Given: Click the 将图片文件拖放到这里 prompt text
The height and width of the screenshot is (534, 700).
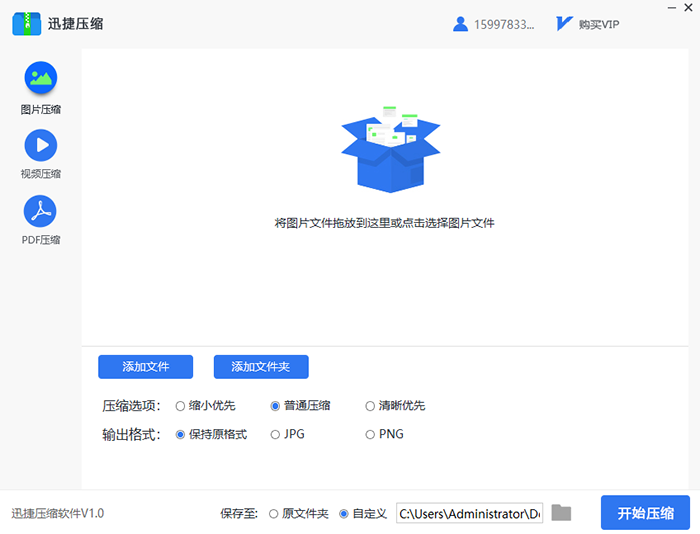Looking at the screenshot, I should coord(384,223).
